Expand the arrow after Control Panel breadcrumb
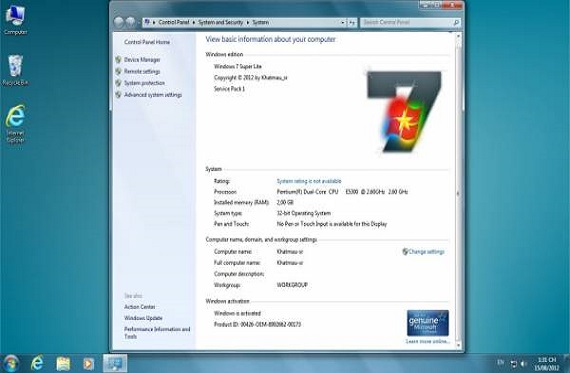570x373 pixels. (194, 23)
